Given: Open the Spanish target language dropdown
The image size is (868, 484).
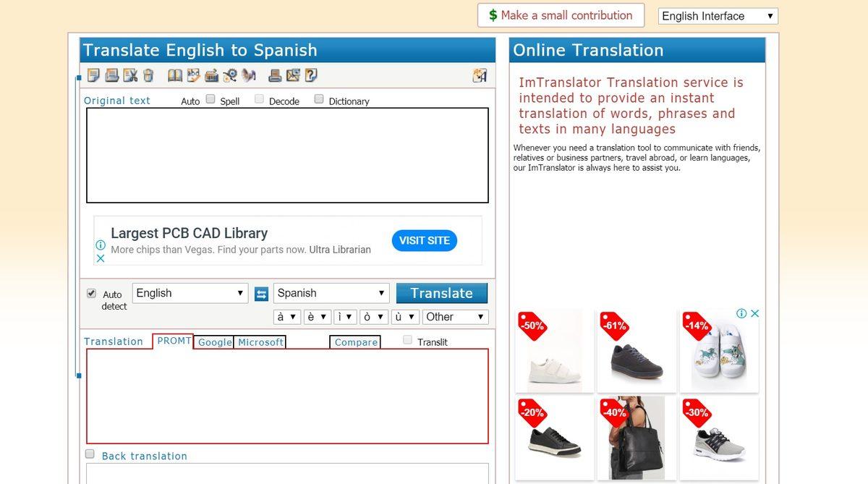Looking at the screenshot, I should (x=331, y=293).
